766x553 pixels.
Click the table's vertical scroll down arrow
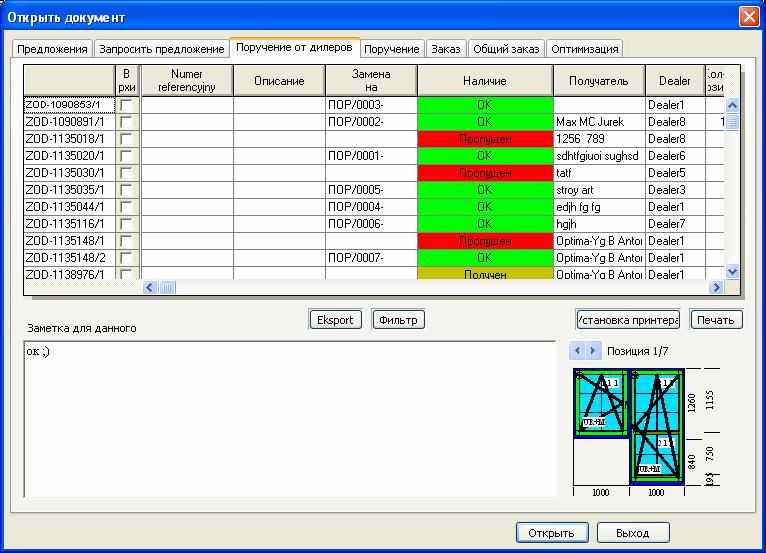(732, 271)
